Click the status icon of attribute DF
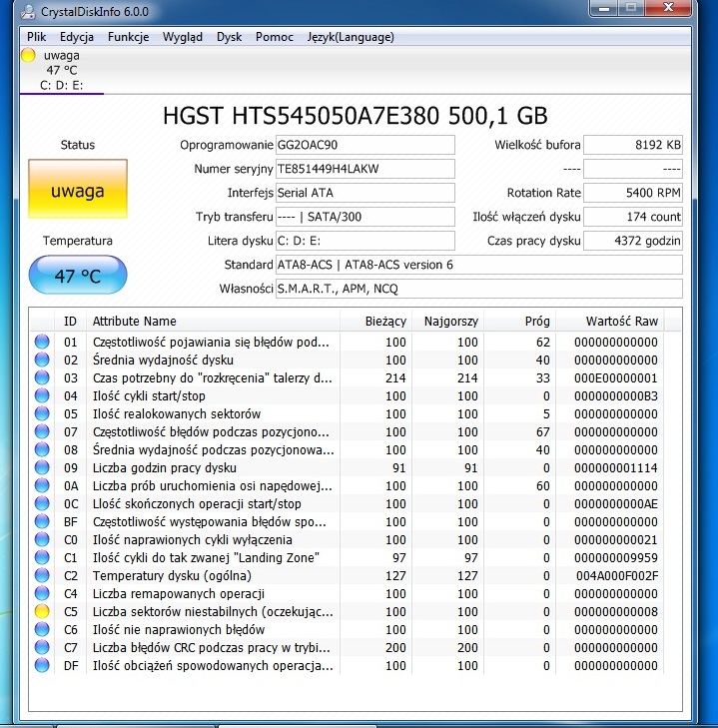Screen dimensions: 718x728 click(42, 666)
